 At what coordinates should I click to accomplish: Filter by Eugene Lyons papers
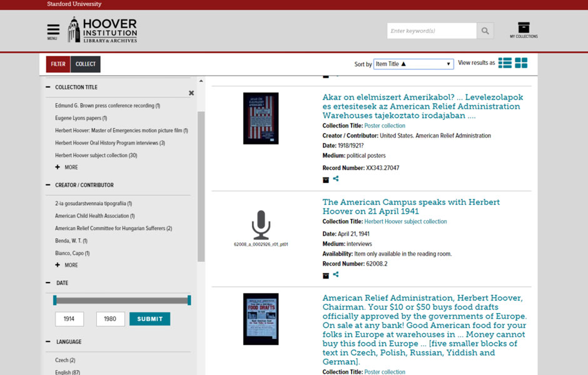point(81,118)
